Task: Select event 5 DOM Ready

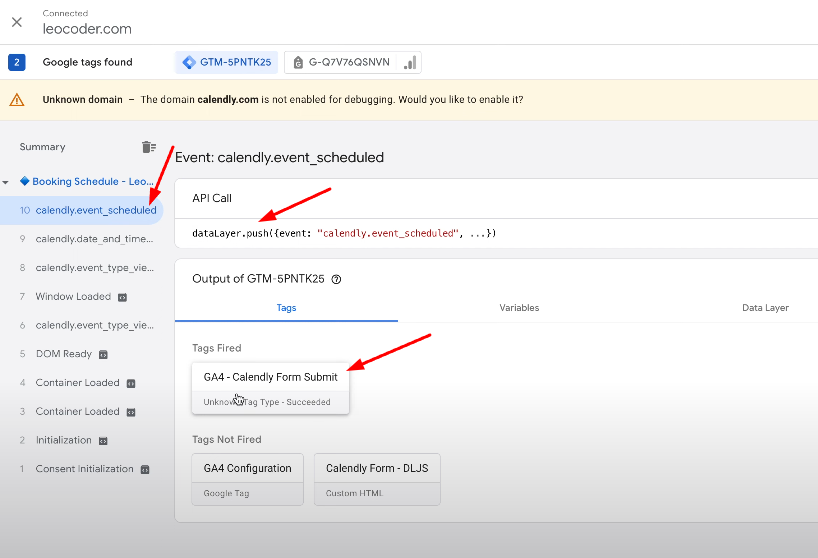Action: click(x=81, y=354)
